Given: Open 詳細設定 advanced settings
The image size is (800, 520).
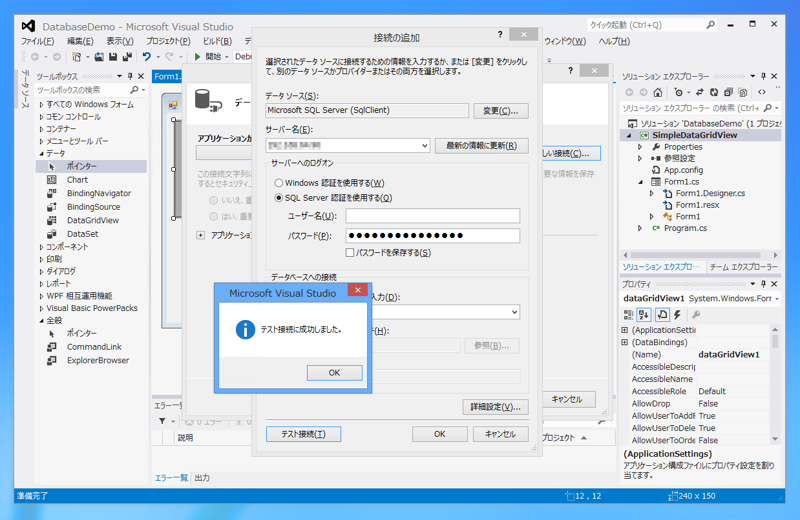Looking at the screenshot, I should [x=495, y=407].
